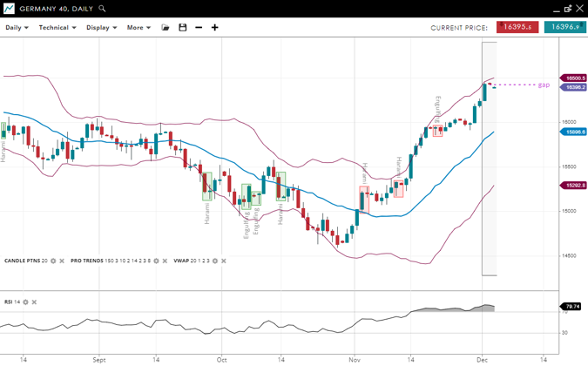The width and height of the screenshot is (588, 366).
Task: Click the red sell price 16395.5 button
Action: point(517,27)
